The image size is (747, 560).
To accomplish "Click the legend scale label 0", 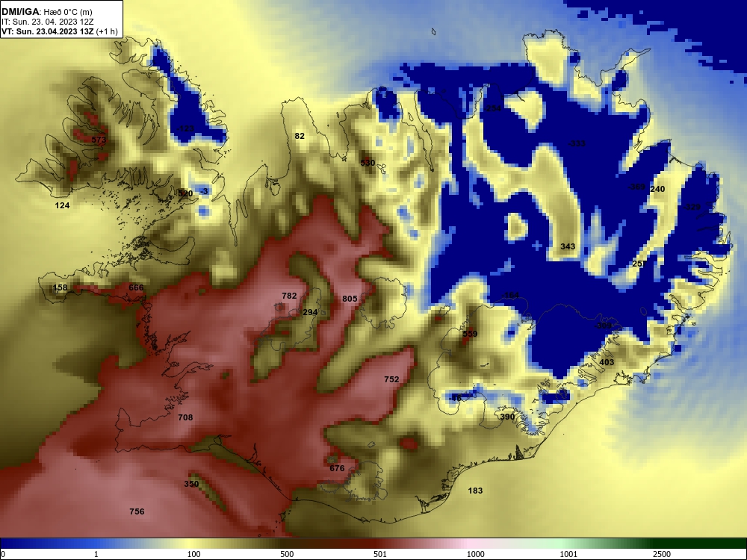I will [x=2, y=554].
